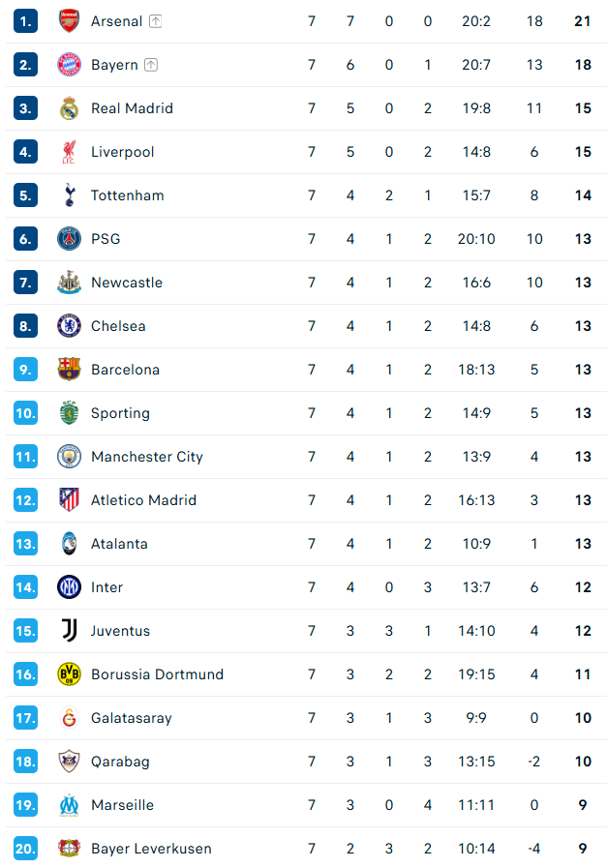This screenshot has width=607, height=868.
Task: Click the PSG club crest icon
Action: (x=69, y=239)
